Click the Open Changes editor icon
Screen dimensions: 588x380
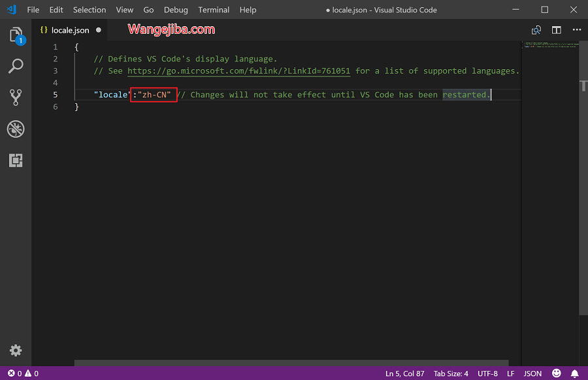tap(536, 30)
